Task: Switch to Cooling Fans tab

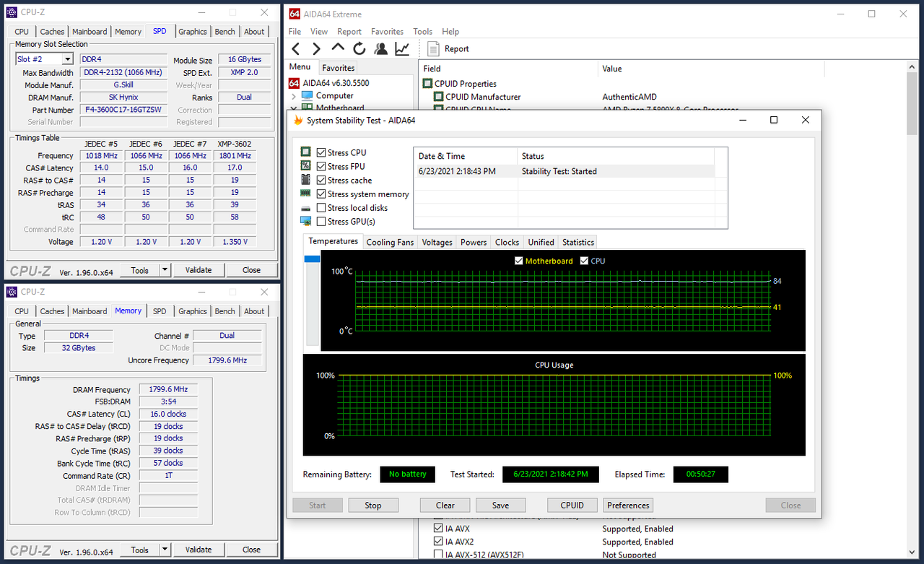Action: tap(390, 242)
